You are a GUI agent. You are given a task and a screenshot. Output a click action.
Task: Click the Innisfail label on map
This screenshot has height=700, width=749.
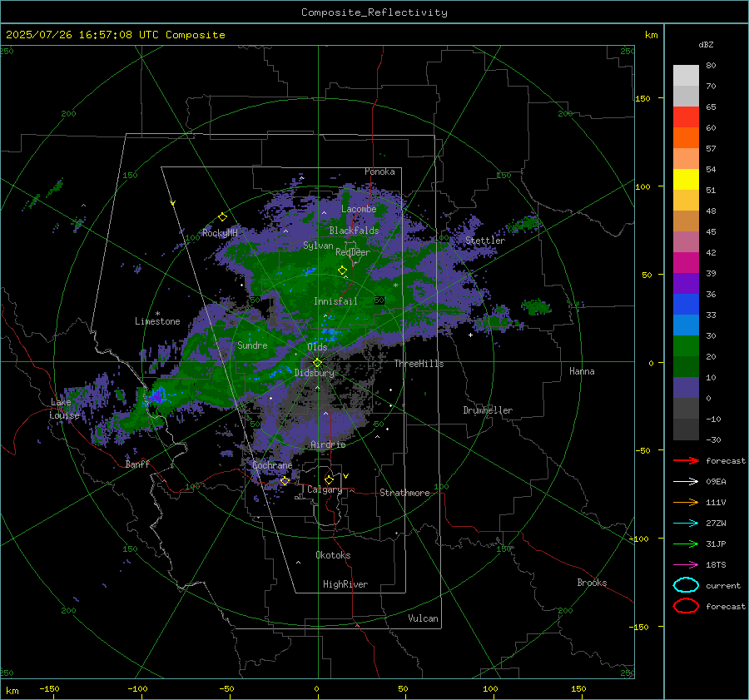tap(335, 301)
